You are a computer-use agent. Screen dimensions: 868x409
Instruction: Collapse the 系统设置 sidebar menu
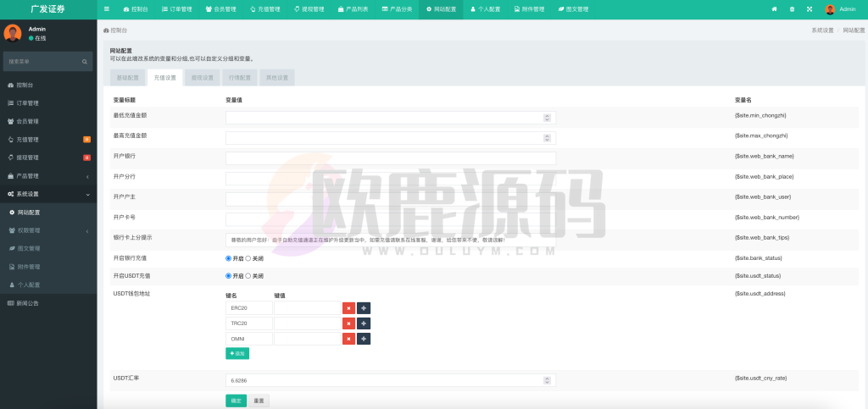(x=48, y=194)
